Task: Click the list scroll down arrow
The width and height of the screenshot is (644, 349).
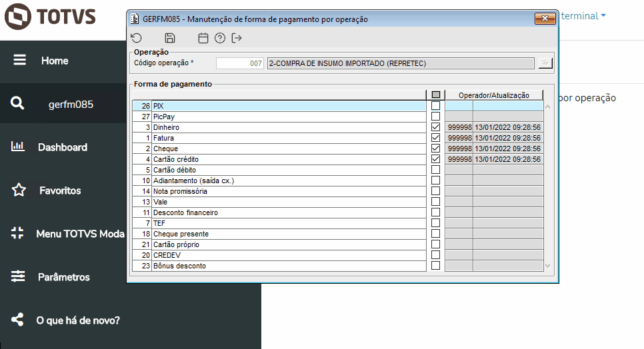Action: [547, 266]
